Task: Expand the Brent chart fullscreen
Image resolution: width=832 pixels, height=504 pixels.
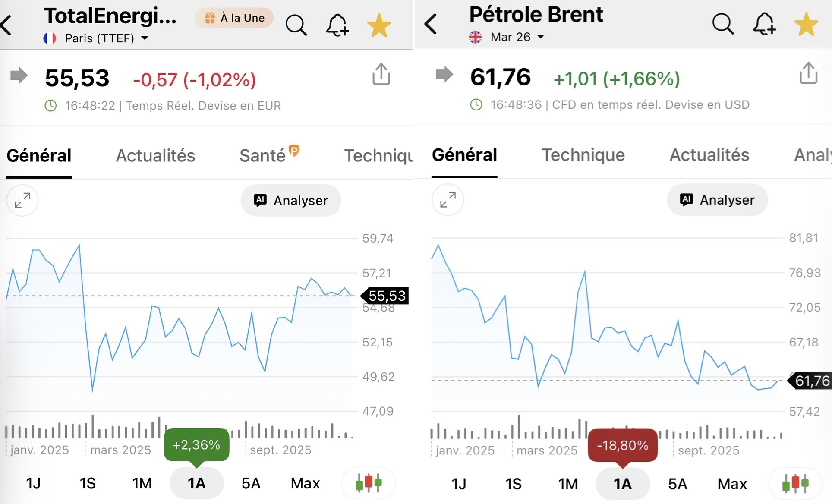Action: coord(448,200)
